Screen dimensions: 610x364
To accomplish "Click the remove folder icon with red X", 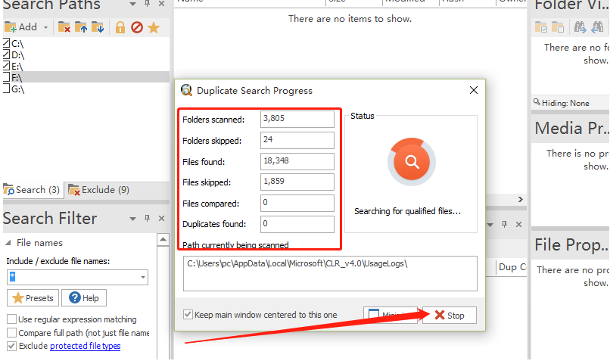I will coord(64,27).
